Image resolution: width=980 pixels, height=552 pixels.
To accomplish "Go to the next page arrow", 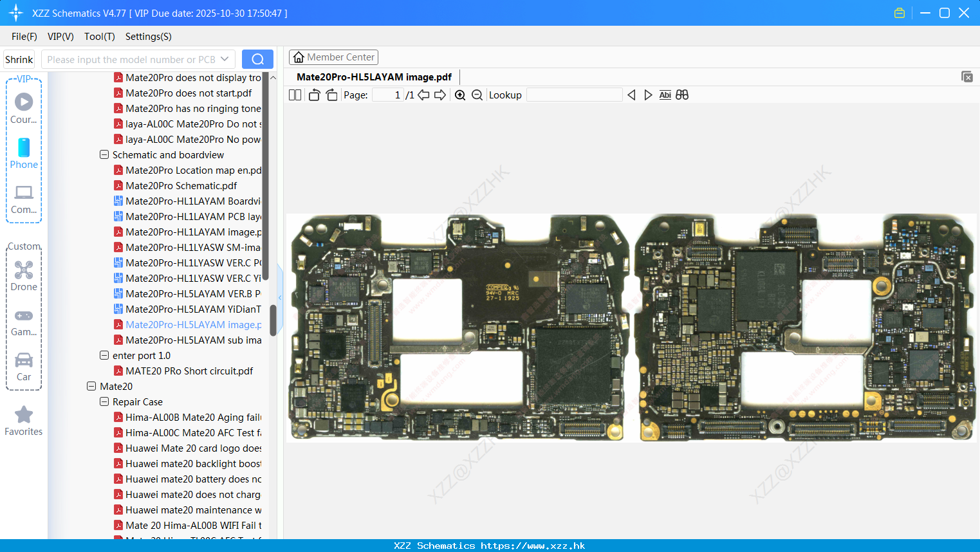I will [x=440, y=95].
